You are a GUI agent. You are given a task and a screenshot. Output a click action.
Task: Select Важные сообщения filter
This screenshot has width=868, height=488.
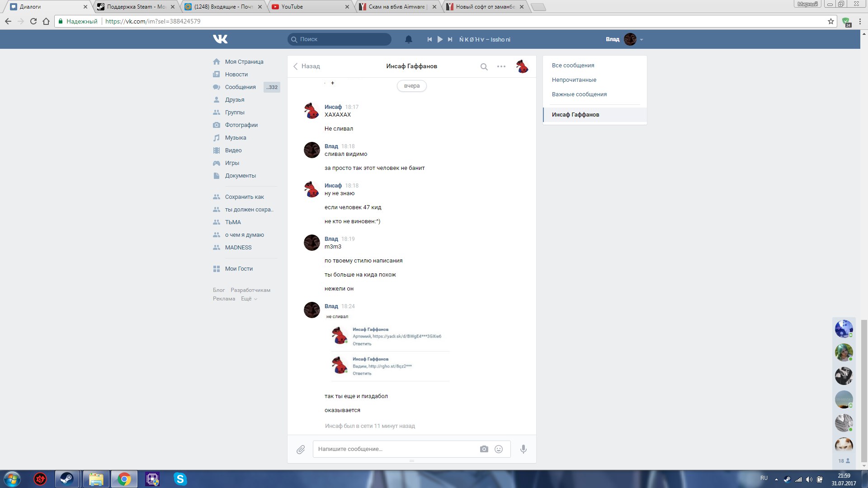[579, 94]
